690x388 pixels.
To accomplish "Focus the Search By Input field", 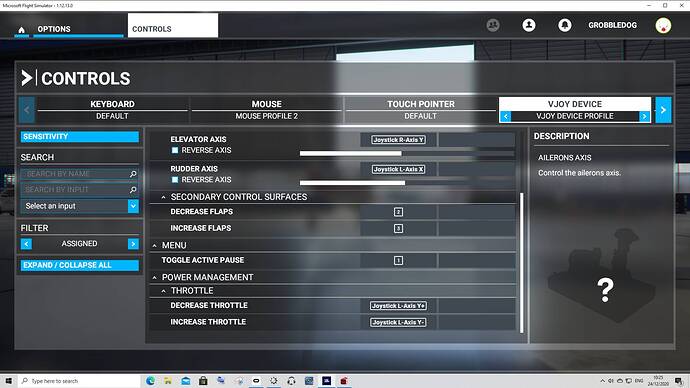I will pos(80,190).
